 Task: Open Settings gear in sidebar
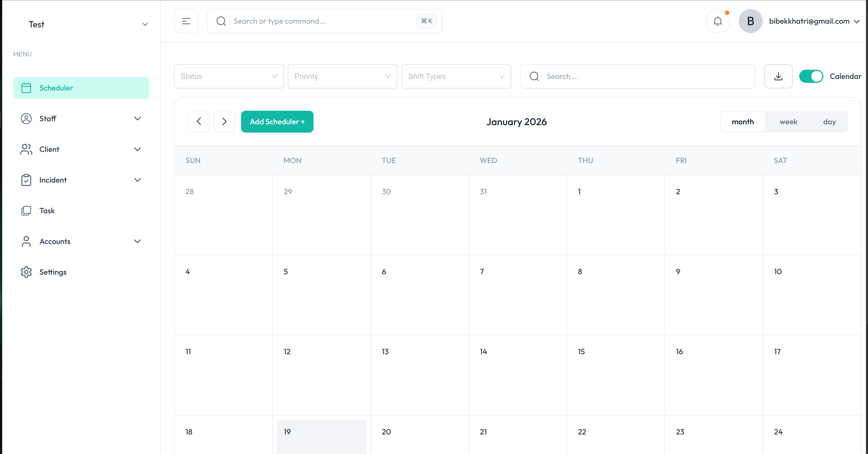(26, 272)
